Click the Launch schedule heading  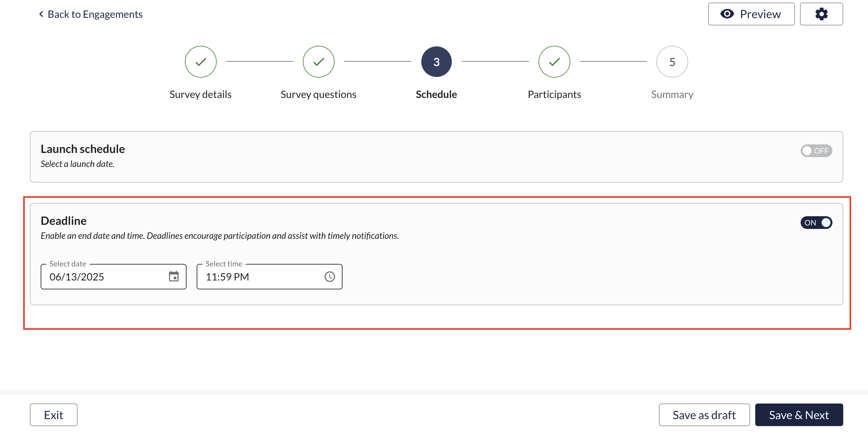(83, 149)
